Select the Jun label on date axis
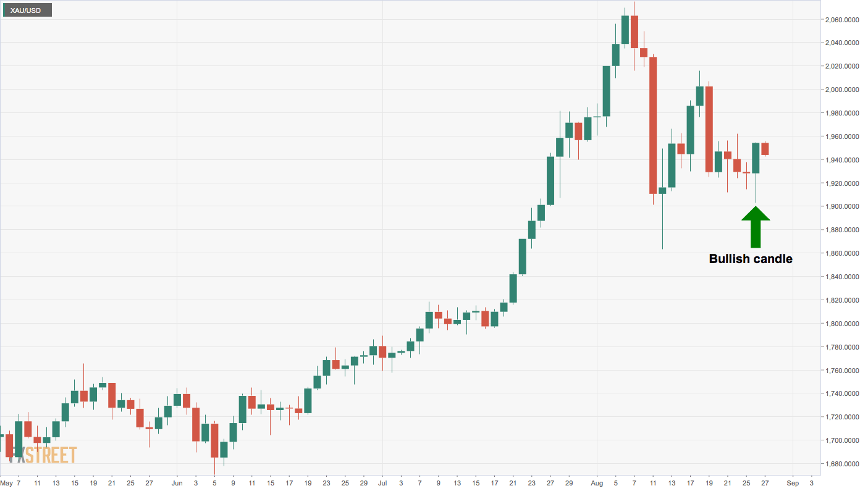The height and width of the screenshot is (491, 868). (177, 483)
